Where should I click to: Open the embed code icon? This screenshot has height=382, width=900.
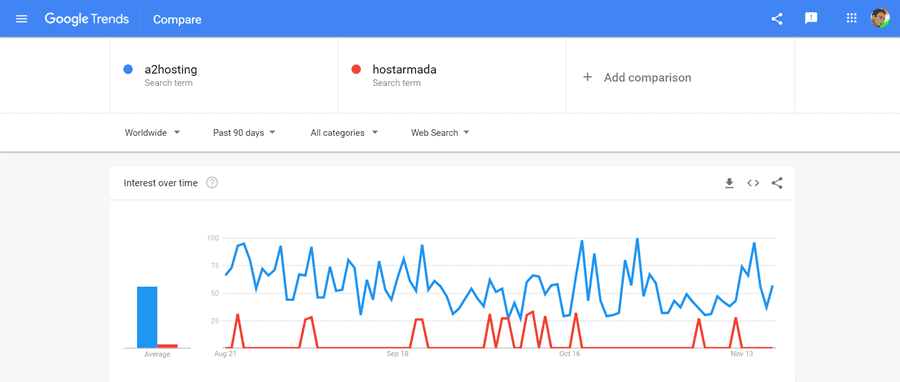[753, 183]
